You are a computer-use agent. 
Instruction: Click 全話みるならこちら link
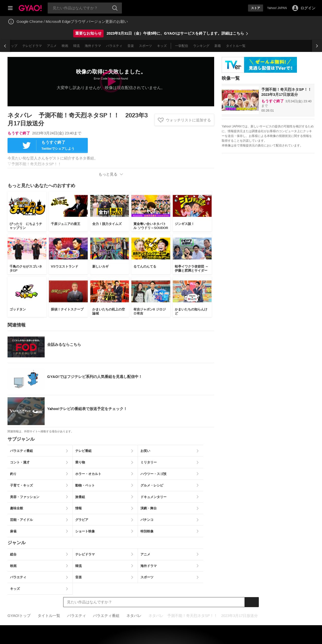coord(64,345)
